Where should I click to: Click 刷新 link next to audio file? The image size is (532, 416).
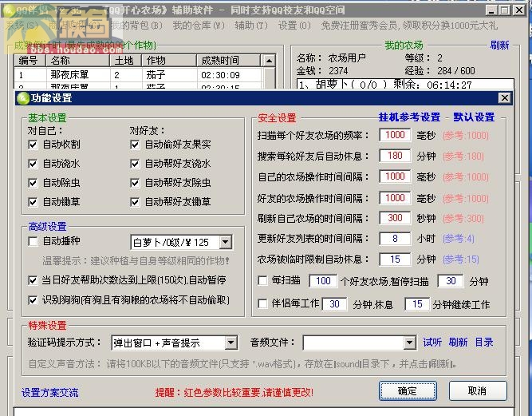pyautogui.click(x=458, y=343)
